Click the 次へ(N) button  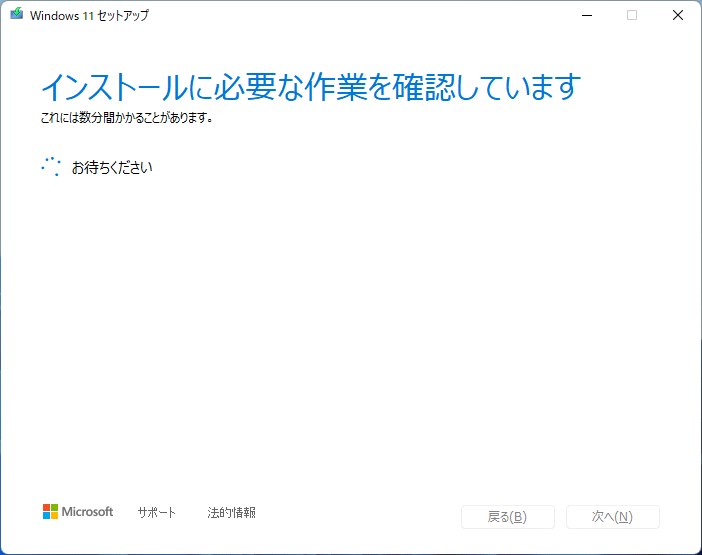pos(612,517)
